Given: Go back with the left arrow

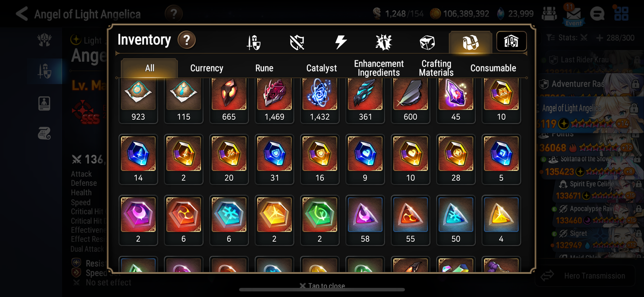Looking at the screenshot, I should (21, 14).
